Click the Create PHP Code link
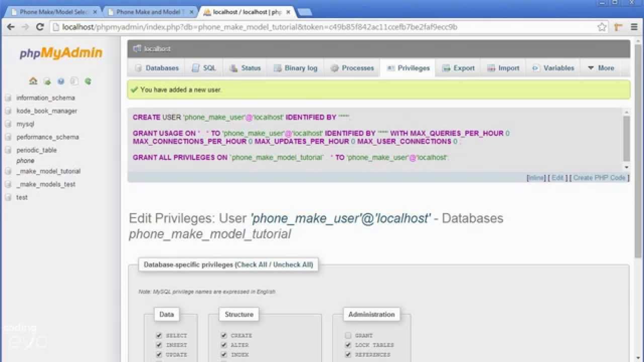Image resolution: width=644 pixels, height=362 pixels. click(x=599, y=177)
